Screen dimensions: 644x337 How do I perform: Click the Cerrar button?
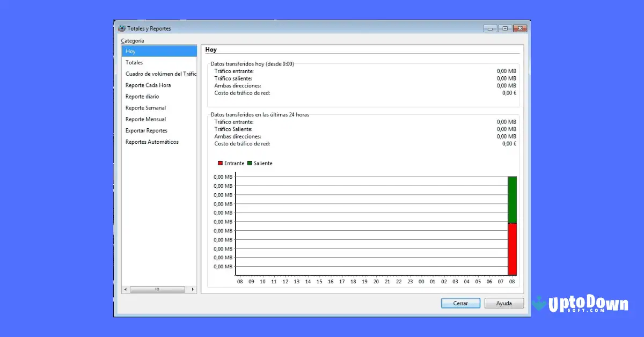tap(460, 303)
